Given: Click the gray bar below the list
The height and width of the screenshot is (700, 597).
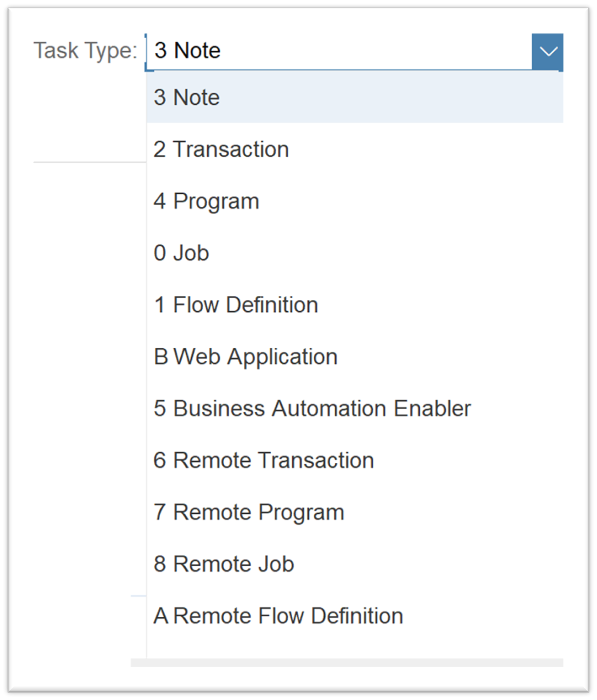Looking at the screenshot, I should pos(347,663).
